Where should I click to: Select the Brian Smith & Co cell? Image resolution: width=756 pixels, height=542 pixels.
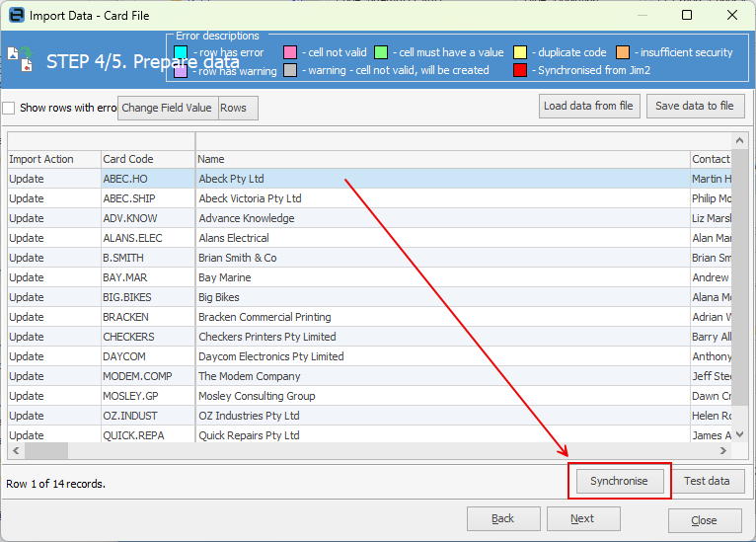[442, 258]
